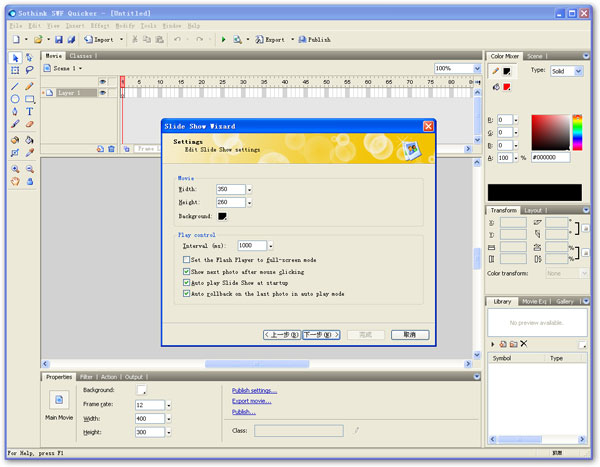The height and width of the screenshot is (467, 600).
Task: Open the Import button dropdown arrow
Action: pos(121,39)
